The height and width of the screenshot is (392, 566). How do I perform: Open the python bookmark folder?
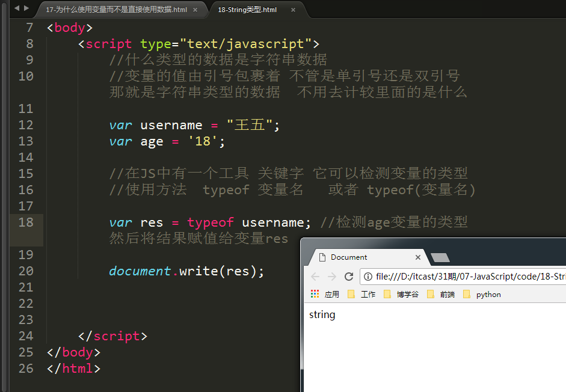click(x=482, y=294)
